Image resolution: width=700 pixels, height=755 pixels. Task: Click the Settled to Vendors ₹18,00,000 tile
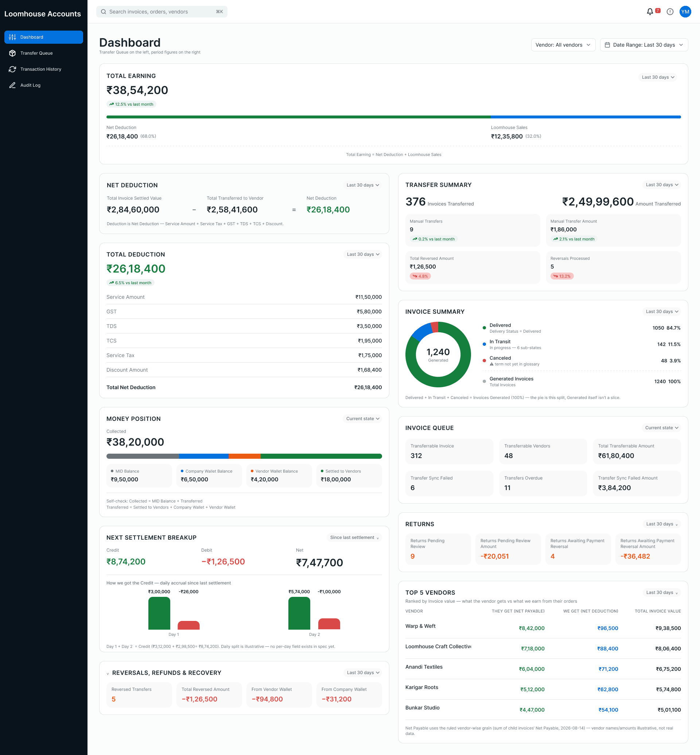tap(349, 476)
